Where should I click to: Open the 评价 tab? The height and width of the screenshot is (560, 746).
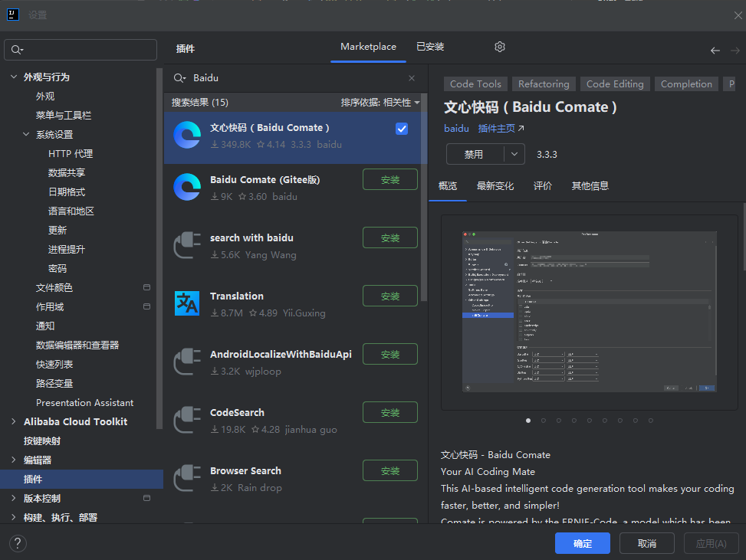pyautogui.click(x=543, y=186)
